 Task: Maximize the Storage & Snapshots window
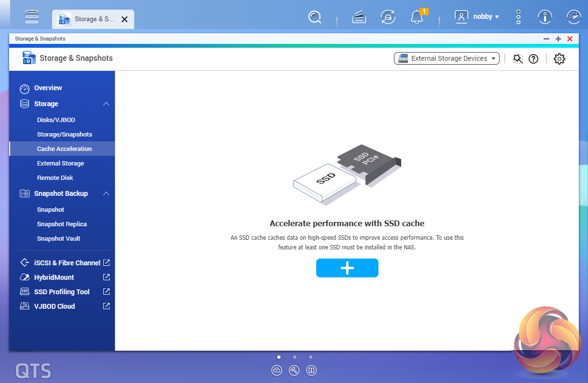[558, 39]
